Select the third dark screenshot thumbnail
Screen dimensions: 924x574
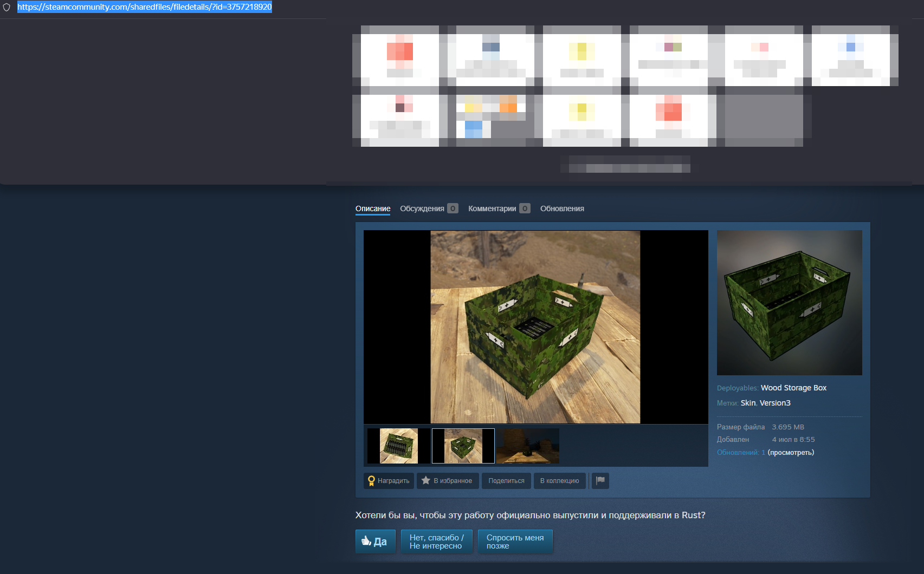click(528, 446)
